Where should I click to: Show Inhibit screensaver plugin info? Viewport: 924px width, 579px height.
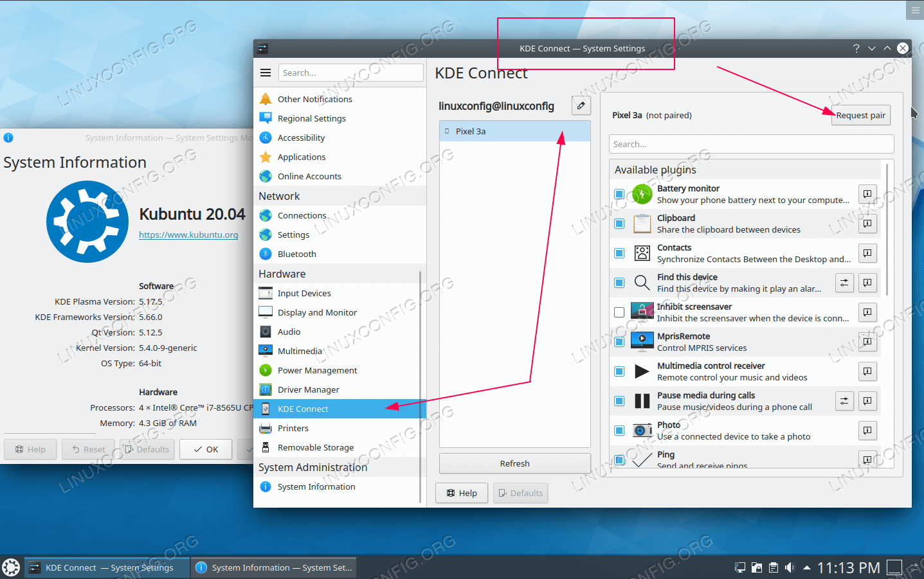tap(867, 312)
